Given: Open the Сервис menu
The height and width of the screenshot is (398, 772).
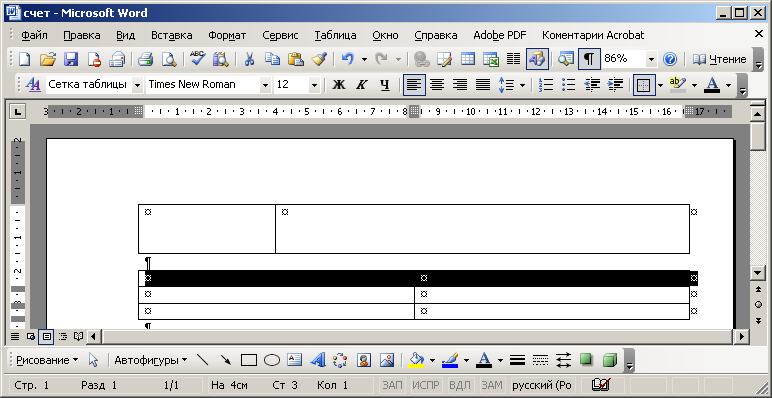Looking at the screenshot, I should tap(280, 35).
